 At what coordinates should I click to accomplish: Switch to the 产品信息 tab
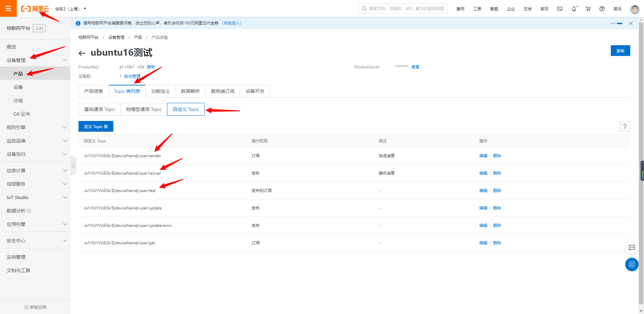(x=94, y=91)
